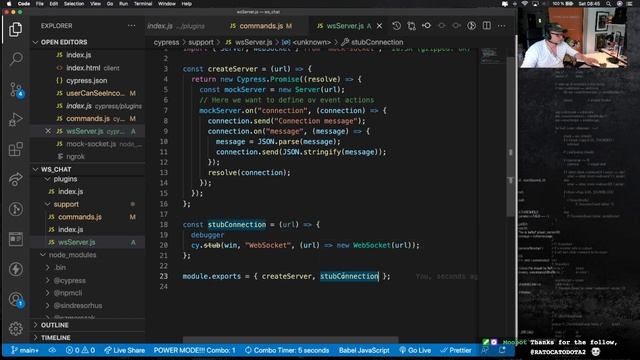Select the wsServer.js editor tab
The image size is (640, 360).
pos(345,26)
